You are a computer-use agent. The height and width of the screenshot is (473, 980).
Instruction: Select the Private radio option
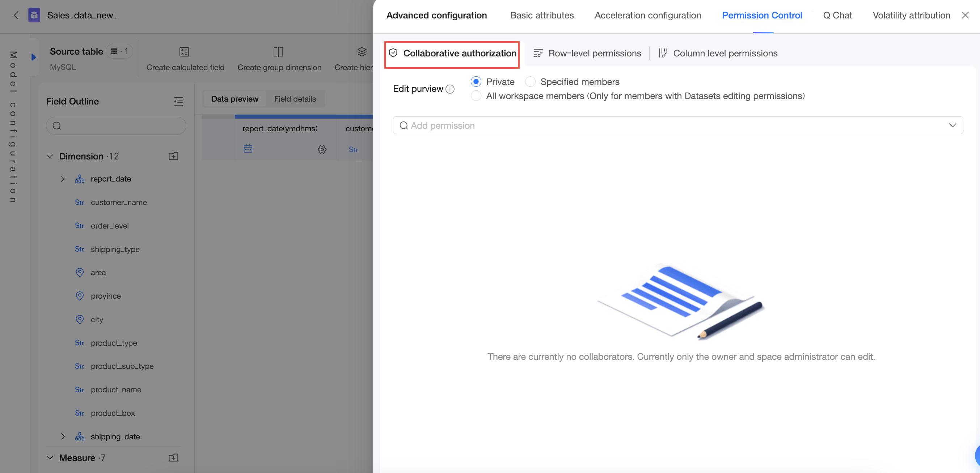coord(476,82)
